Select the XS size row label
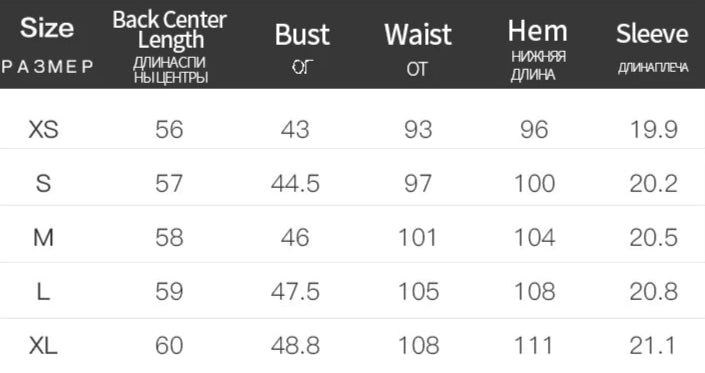 pos(44,129)
